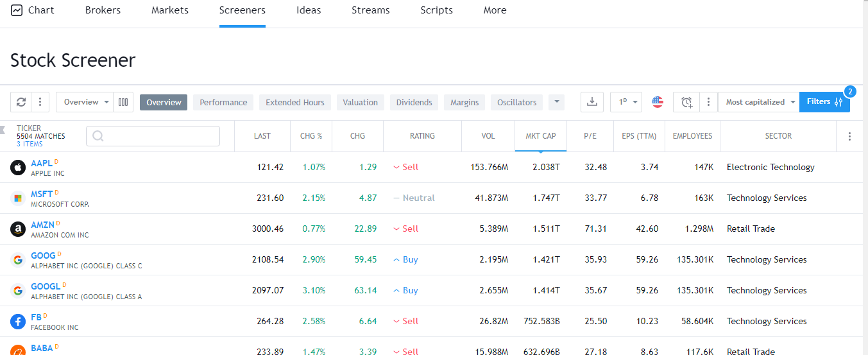This screenshot has width=868, height=355.
Task: Open the Ideas menu
Action: click(309, 10)
